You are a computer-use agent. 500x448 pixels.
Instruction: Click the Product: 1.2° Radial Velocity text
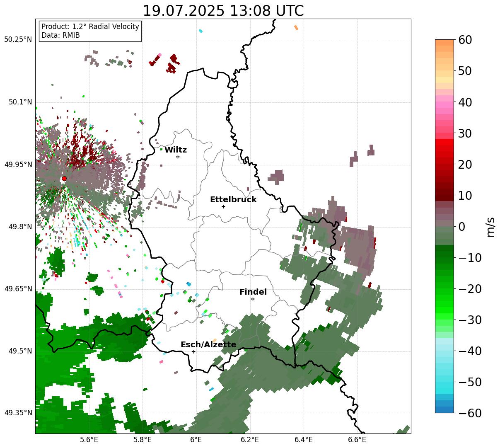point(90,27)
